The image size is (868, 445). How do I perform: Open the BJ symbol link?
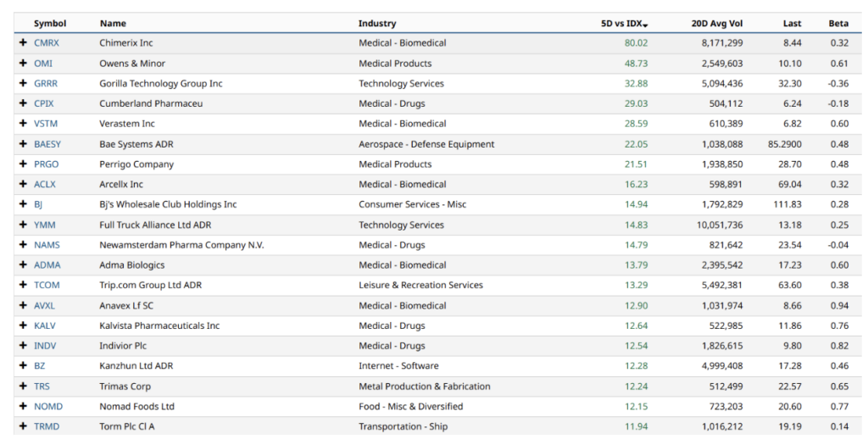tap(38, 204)
